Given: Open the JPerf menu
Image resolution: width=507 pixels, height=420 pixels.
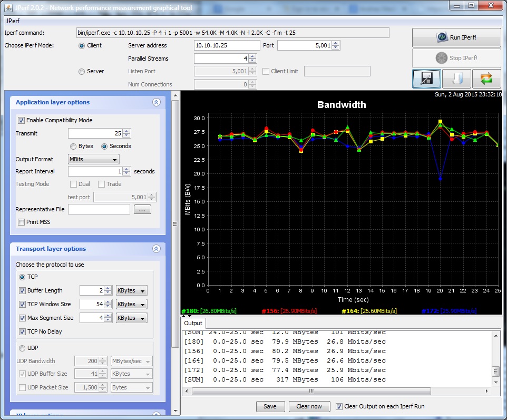Looking at the screenshot, I should 13,21.
